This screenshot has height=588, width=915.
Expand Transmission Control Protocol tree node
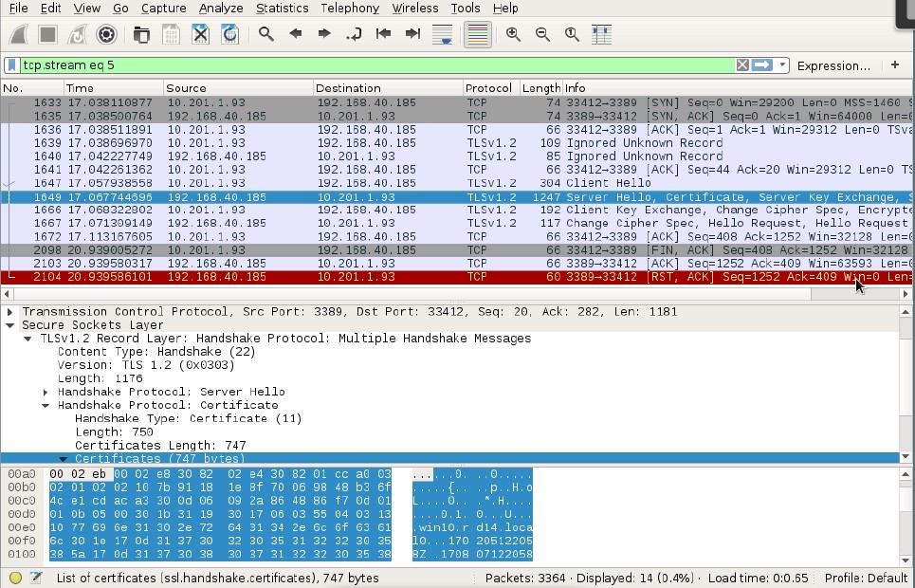[9, 312]
